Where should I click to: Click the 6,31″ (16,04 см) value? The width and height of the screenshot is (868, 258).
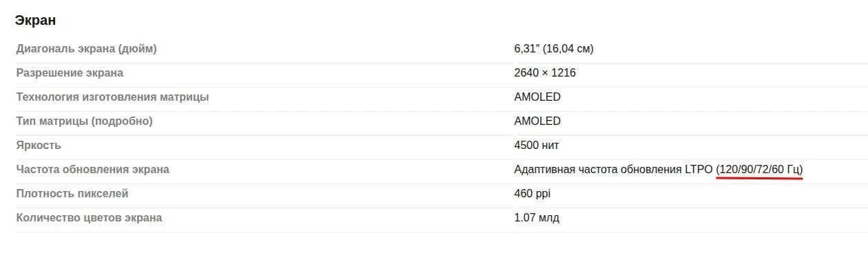coord(554,49)
